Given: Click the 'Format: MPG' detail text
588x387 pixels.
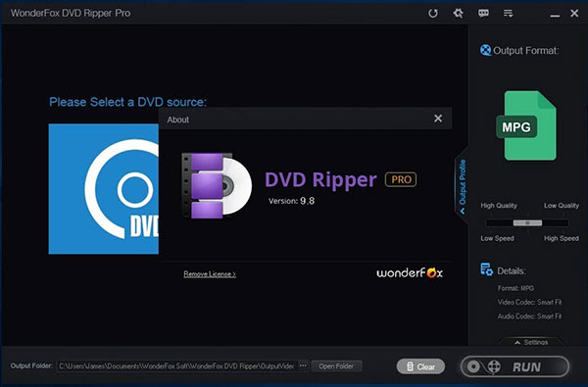Looking at the screenshot, I should 515,288.
